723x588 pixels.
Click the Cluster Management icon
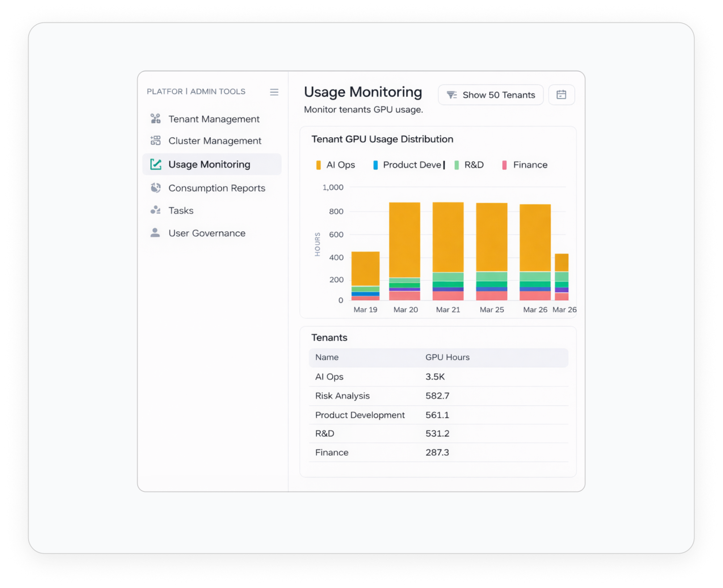point(156,141)
